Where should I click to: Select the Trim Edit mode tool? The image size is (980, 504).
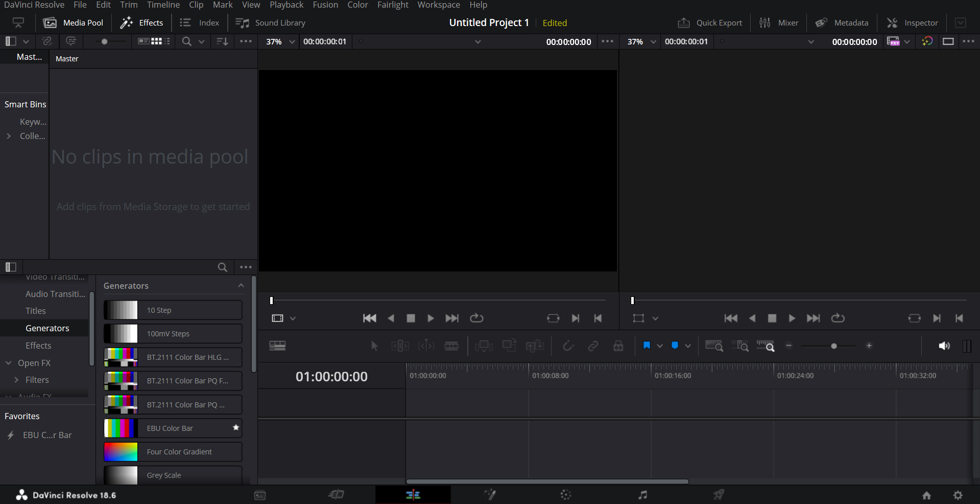(x=400, y=346)
